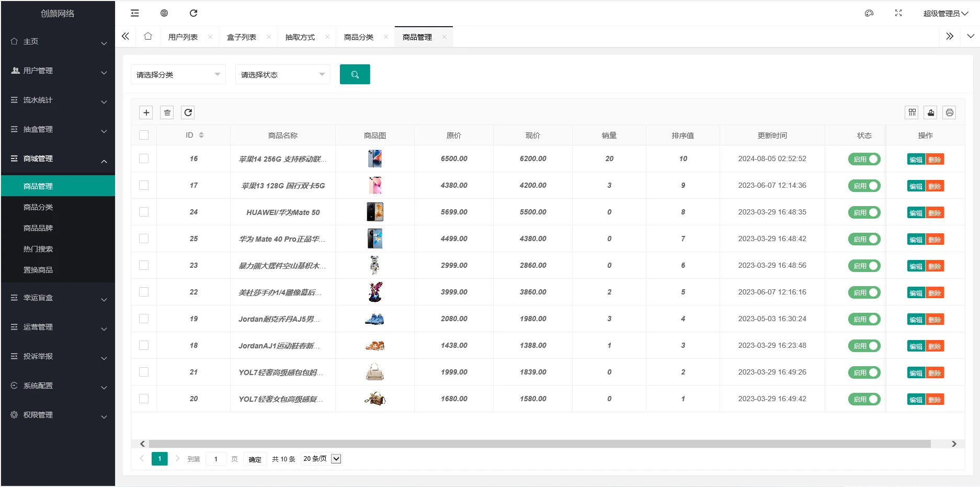Open the 20条/页 page size dropdown
This screenshot has width=980, height=487.
(x=321, y=459)
